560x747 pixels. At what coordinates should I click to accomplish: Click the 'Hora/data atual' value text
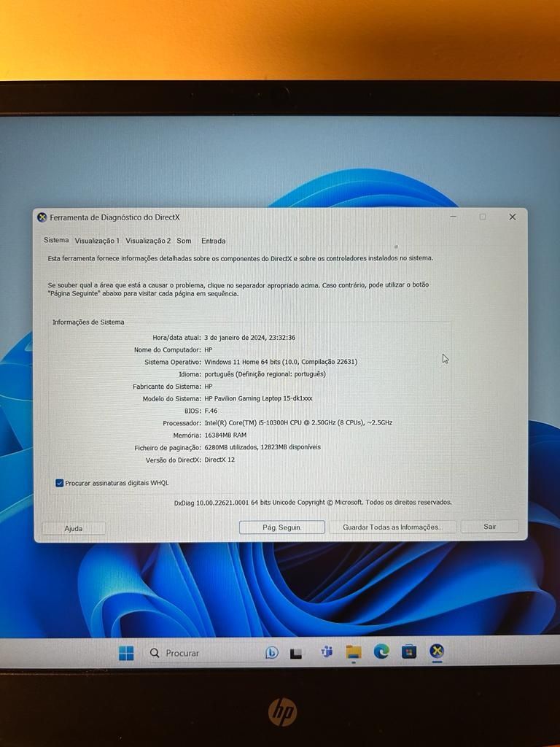click(249, 338)
